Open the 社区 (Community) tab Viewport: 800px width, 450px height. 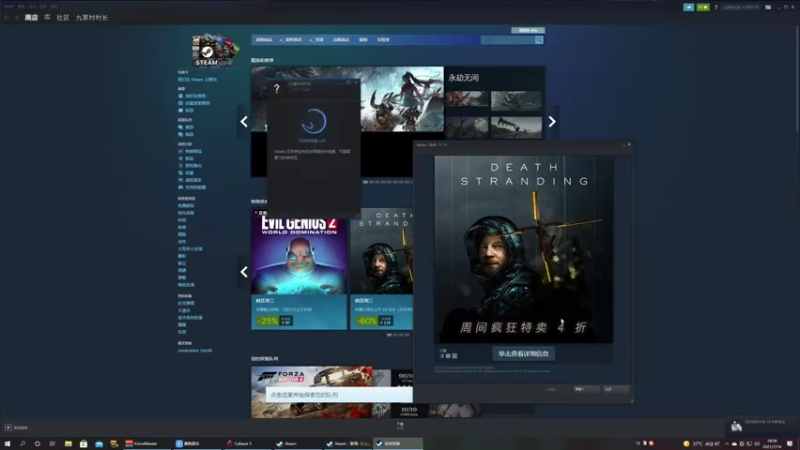pos(63,17)
